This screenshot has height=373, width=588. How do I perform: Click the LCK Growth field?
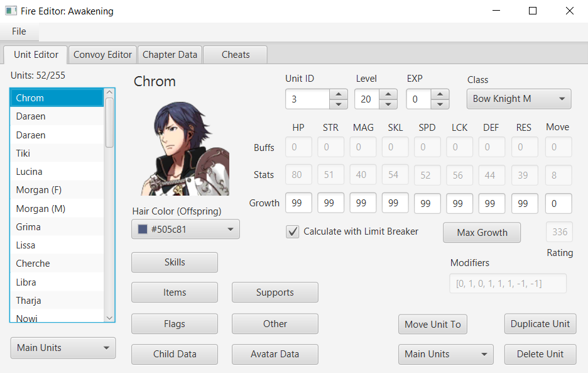point(460,203)
